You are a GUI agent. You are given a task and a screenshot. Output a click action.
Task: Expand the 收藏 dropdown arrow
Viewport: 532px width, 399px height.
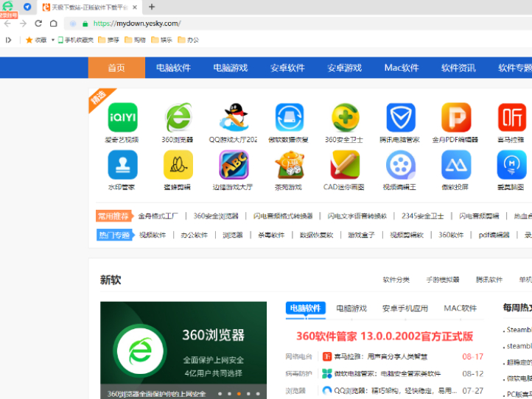point(53,40)
